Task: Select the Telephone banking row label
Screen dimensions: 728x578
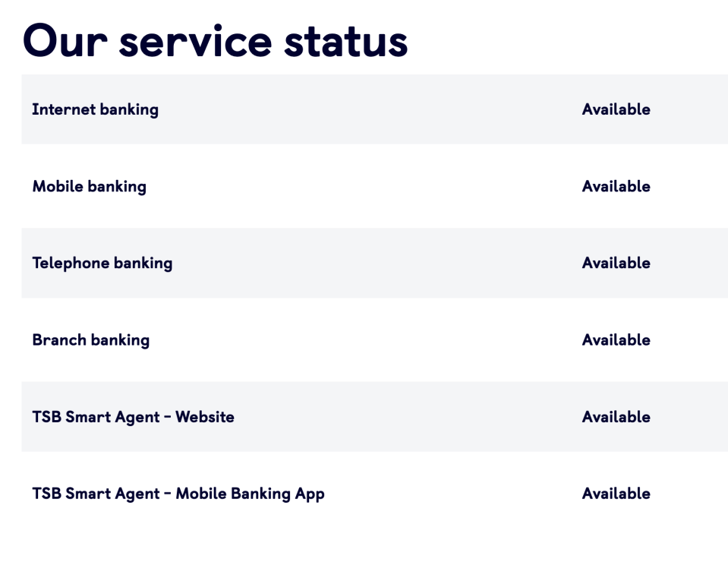Action: 102,264
